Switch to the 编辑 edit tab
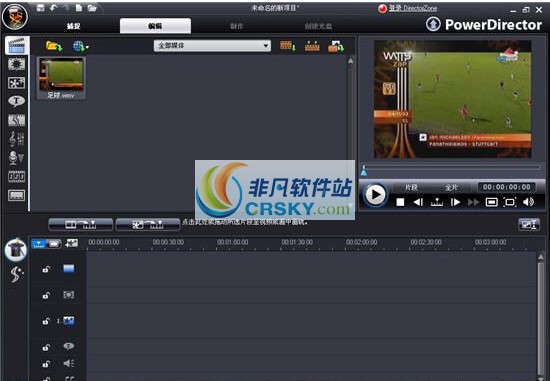The width and height of the screenshot is (550, 381). coord(155,26)
